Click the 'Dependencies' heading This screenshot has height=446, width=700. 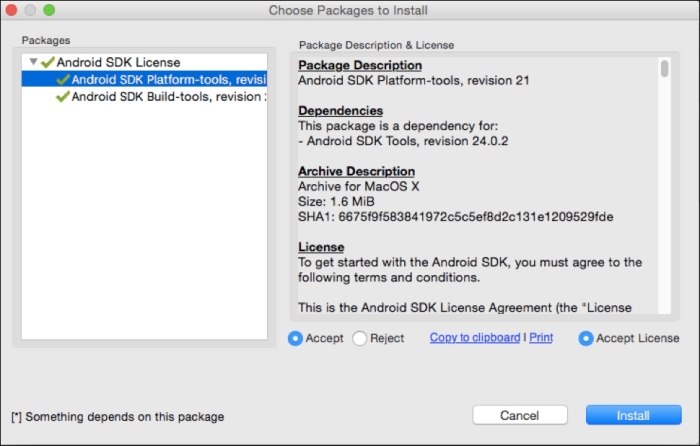pyautogui.click(x=341, y=110)
